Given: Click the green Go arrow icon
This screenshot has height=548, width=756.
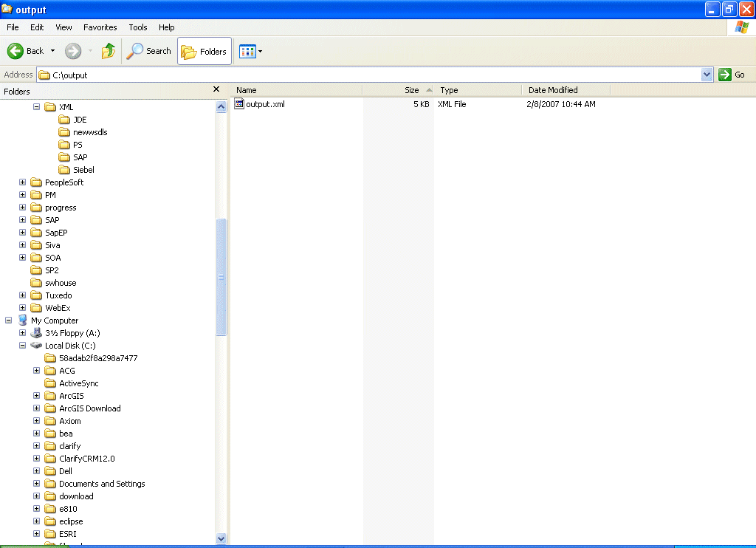Looking at the screenshot, I should (726, 74).
